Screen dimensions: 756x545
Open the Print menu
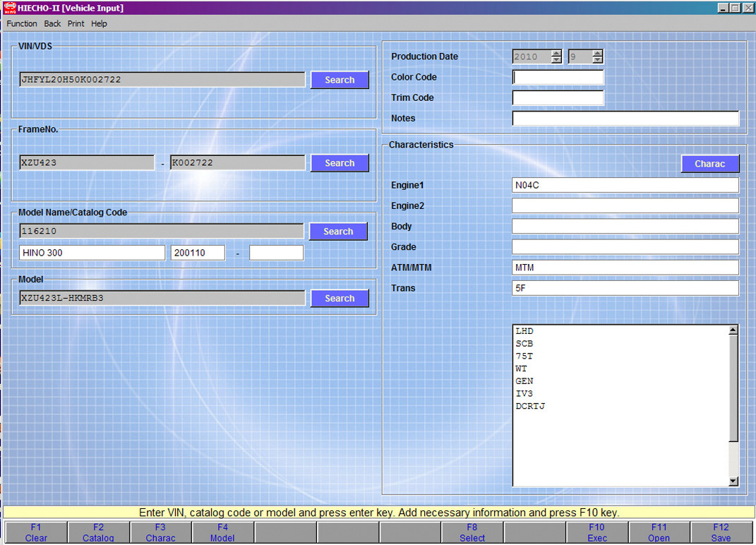(x=76, y=23)
